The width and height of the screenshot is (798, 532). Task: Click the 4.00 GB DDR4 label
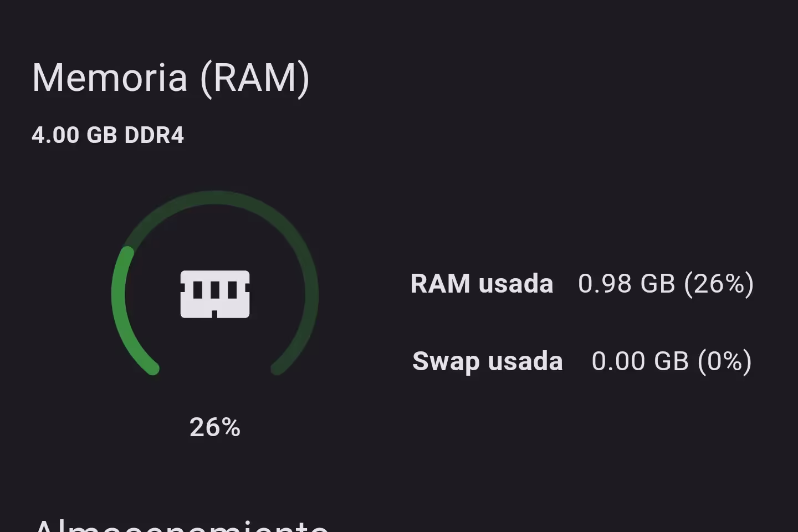pos(108,135)
